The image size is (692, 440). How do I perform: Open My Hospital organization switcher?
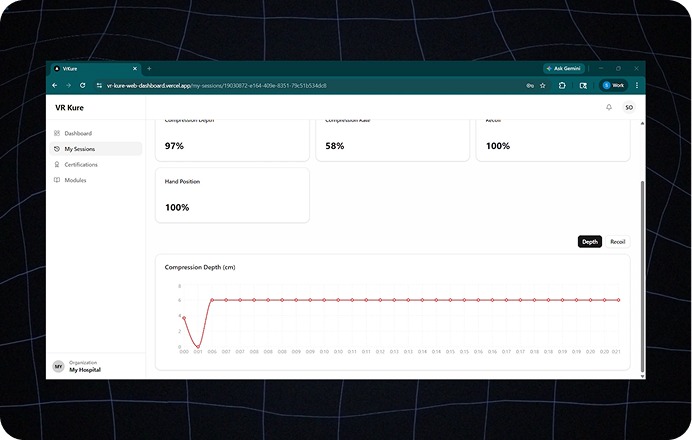(96, 366)
